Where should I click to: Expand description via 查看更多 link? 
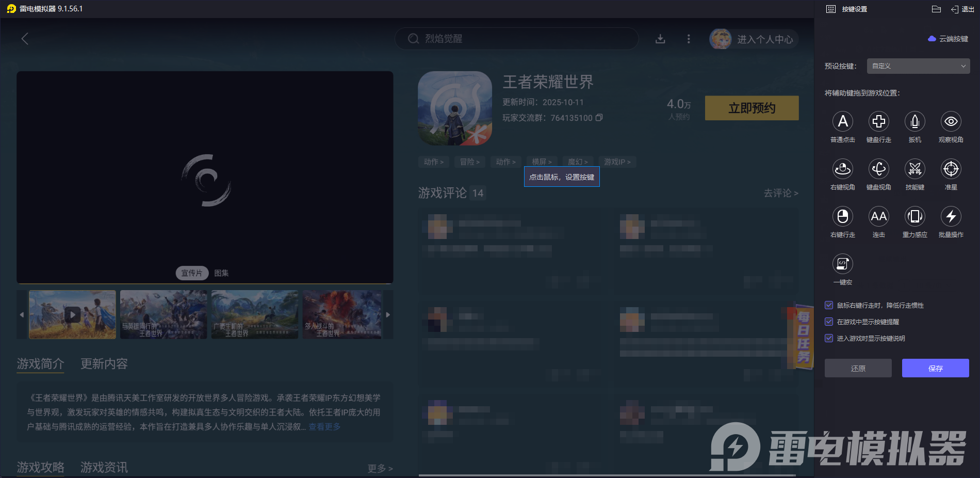(x=325, y=427)
